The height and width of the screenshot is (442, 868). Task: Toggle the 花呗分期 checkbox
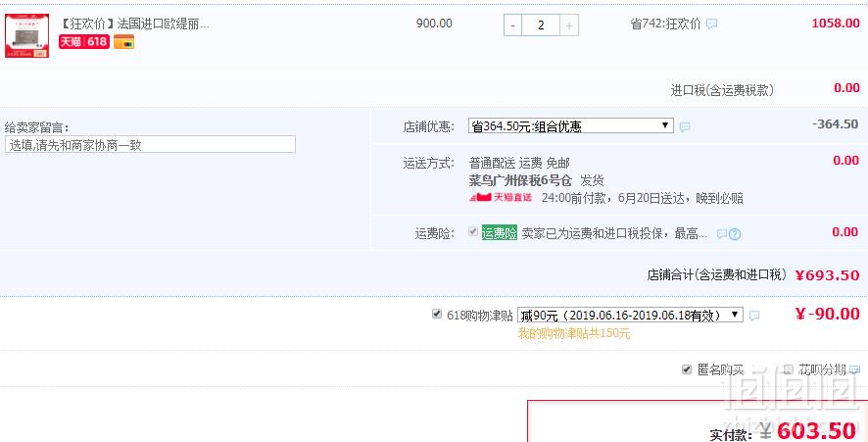(x=789, y=368)
